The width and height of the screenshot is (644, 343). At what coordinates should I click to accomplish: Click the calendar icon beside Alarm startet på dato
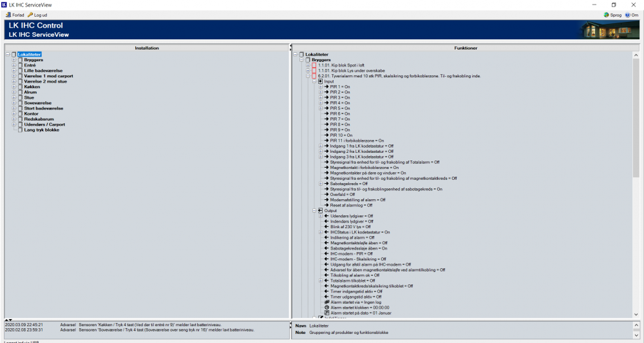(327, 313)
